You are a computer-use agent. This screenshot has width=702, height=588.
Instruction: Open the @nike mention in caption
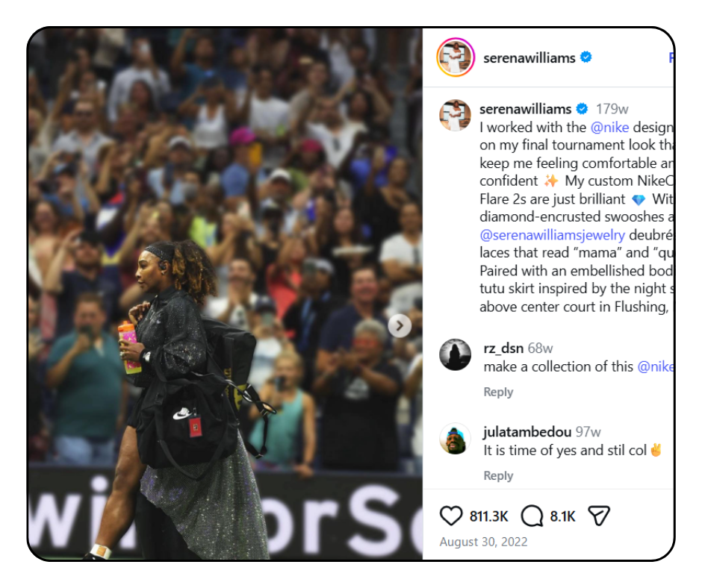(x=610, y=128)
